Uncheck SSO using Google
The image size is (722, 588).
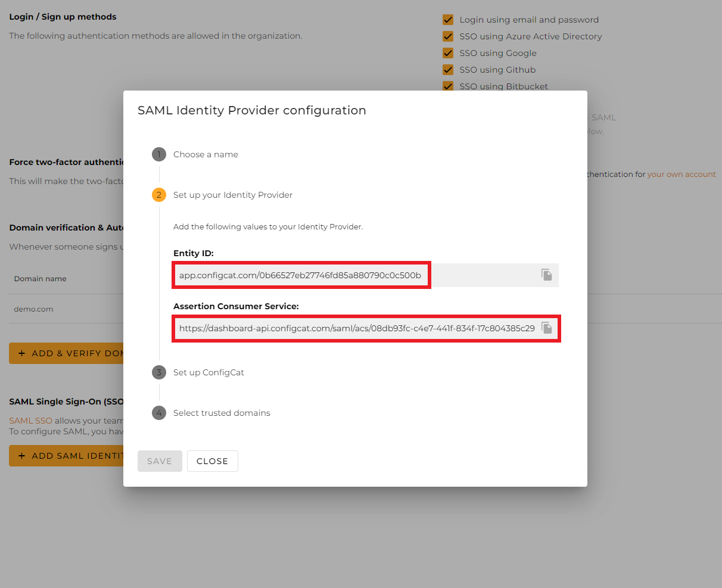(448, 52)
